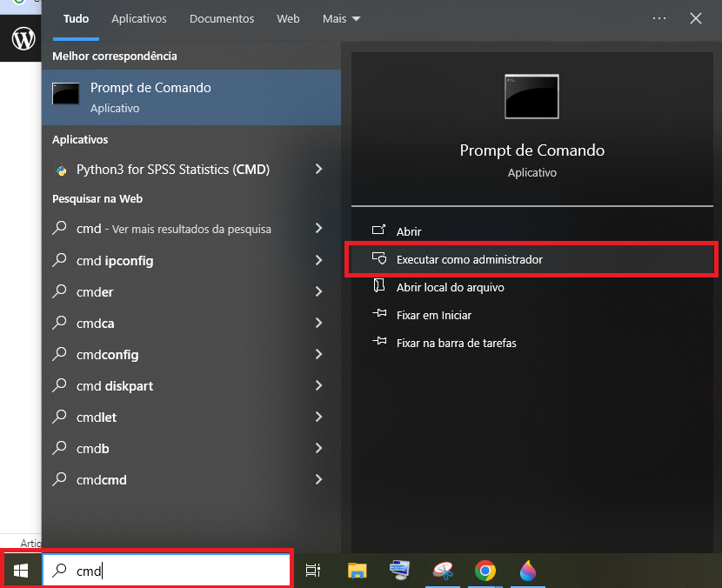
Task: Switch to the Tudo tab
Action: point(76,19)
